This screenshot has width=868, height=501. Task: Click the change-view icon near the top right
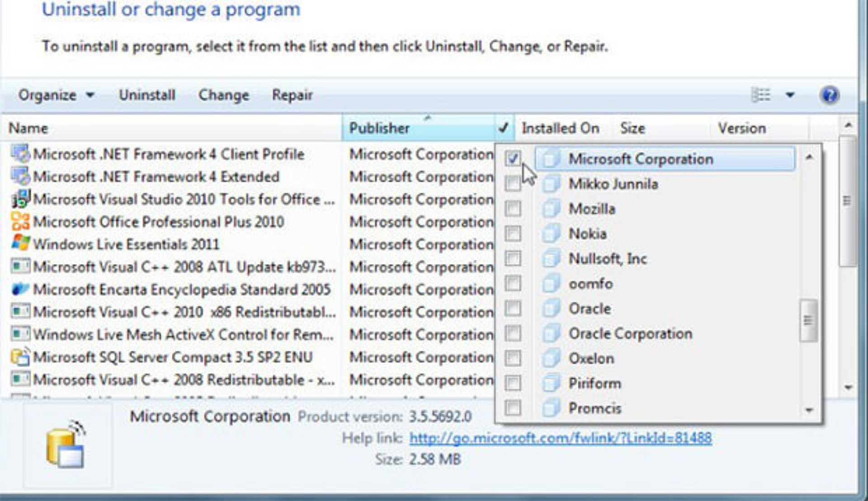coord(762,95)
